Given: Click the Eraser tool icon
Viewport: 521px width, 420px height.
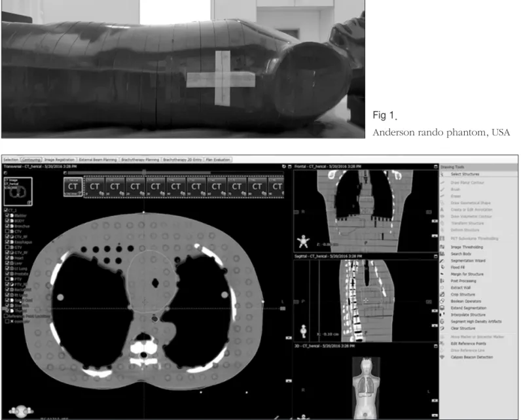Looking at the screenshot, I should [x=442, y=196].
